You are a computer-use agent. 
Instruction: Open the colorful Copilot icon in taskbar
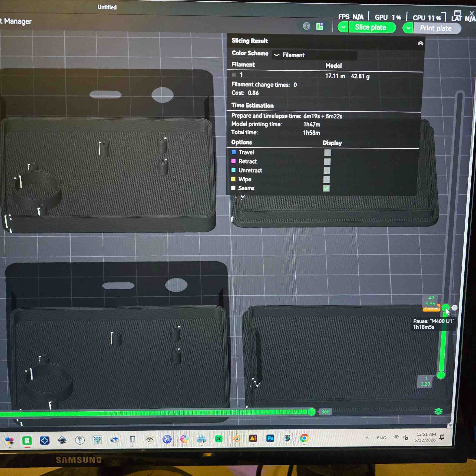point(9,441)
